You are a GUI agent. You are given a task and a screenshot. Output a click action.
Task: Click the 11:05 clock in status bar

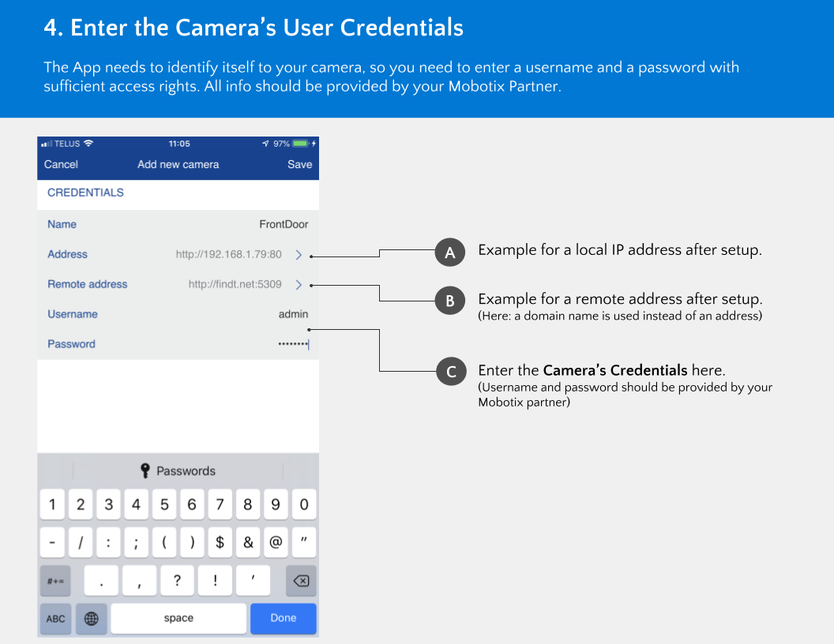pyautogui.click(x=179, y=144)
